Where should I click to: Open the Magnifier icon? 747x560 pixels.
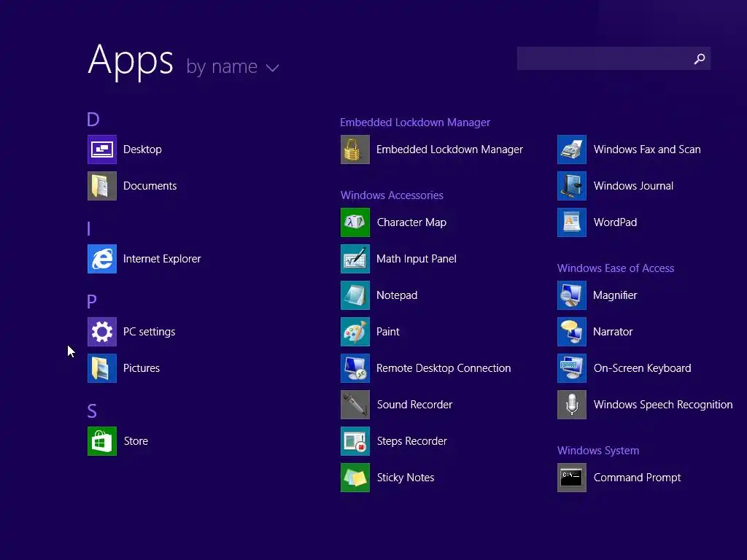pyautogui.click(x=572, y=295)
